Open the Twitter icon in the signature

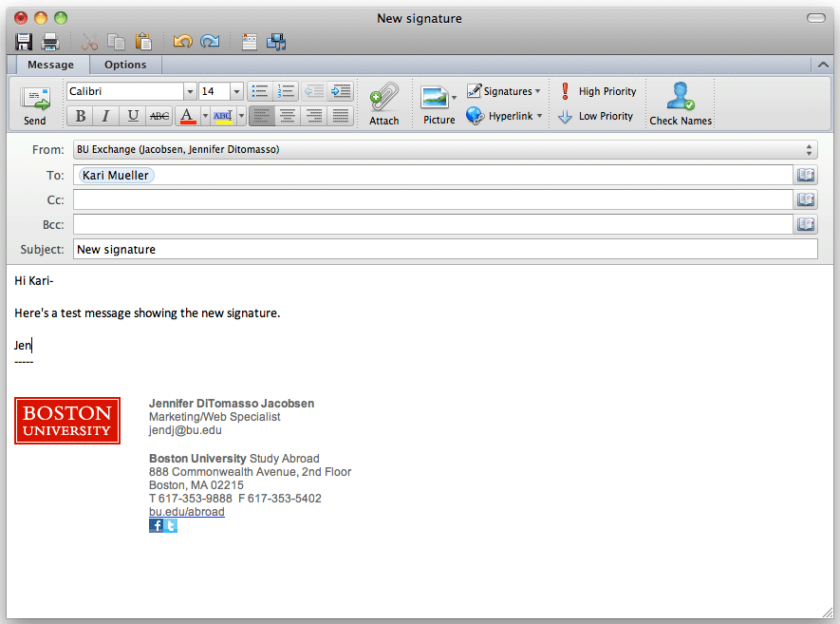coord(171,524)
